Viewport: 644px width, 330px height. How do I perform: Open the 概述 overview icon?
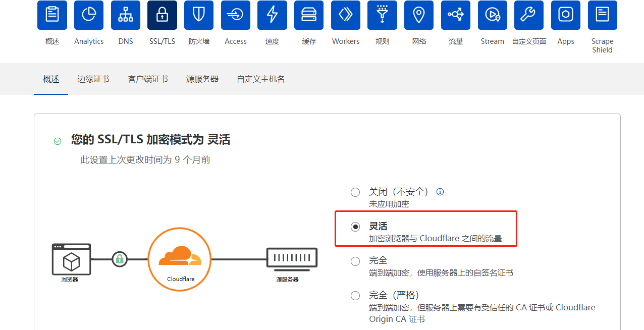pos(52,15)
